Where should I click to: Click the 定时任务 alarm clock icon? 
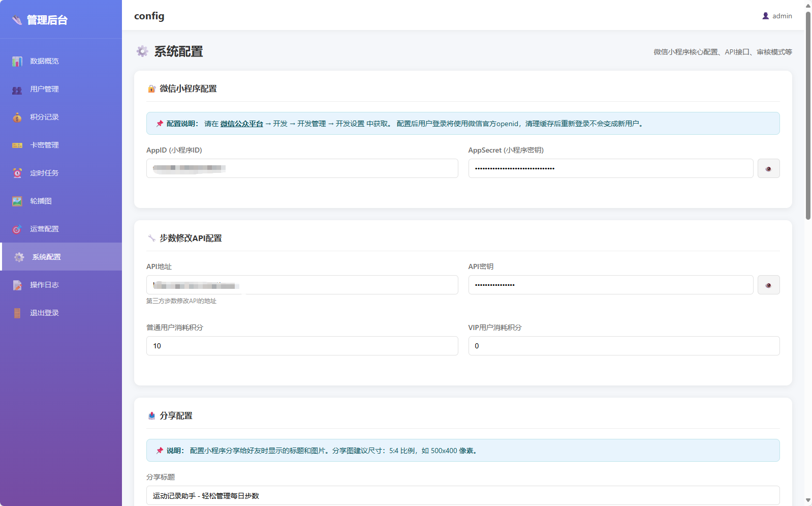(17, 173)
